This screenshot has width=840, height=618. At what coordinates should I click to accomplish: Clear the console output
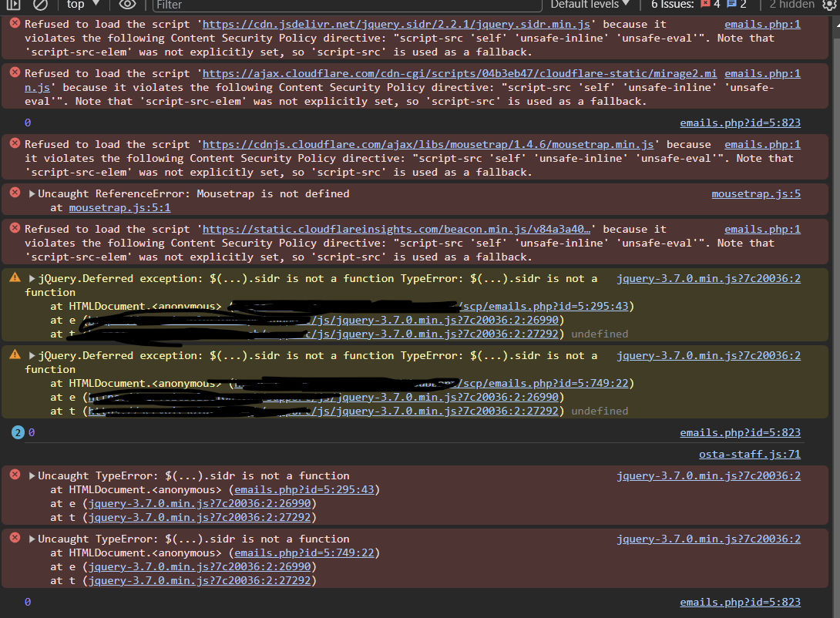[40, 5]
